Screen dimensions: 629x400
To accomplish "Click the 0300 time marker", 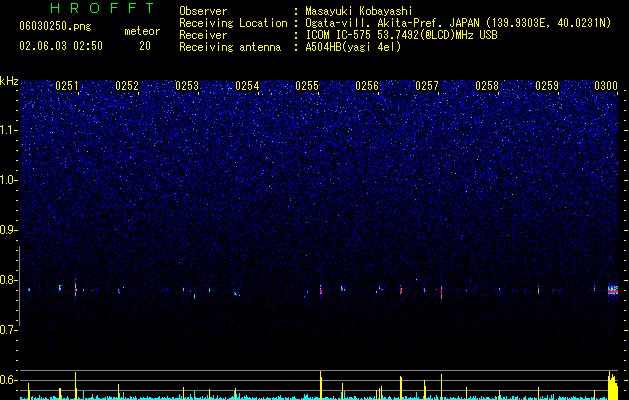I will pos(606,86).
